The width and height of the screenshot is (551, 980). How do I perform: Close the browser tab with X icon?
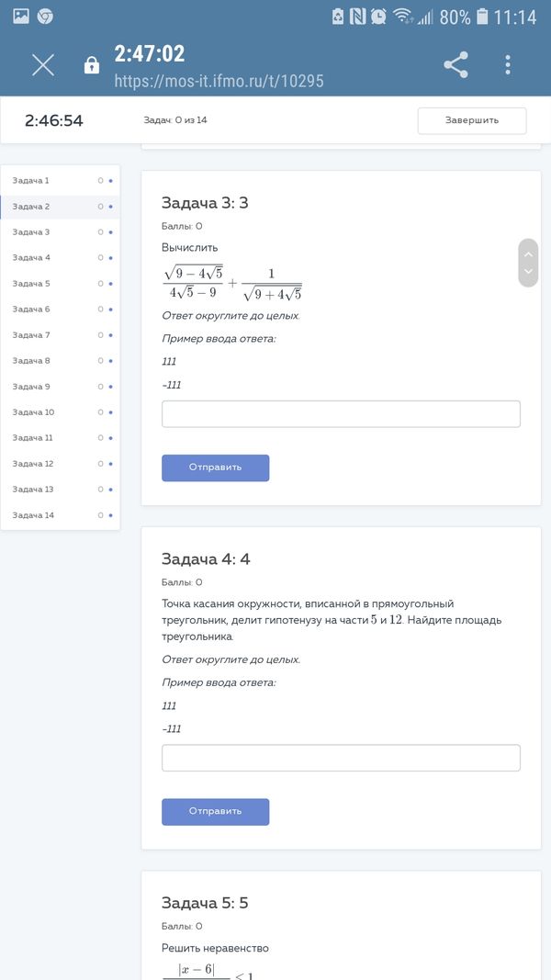click(x=43, y=64)
